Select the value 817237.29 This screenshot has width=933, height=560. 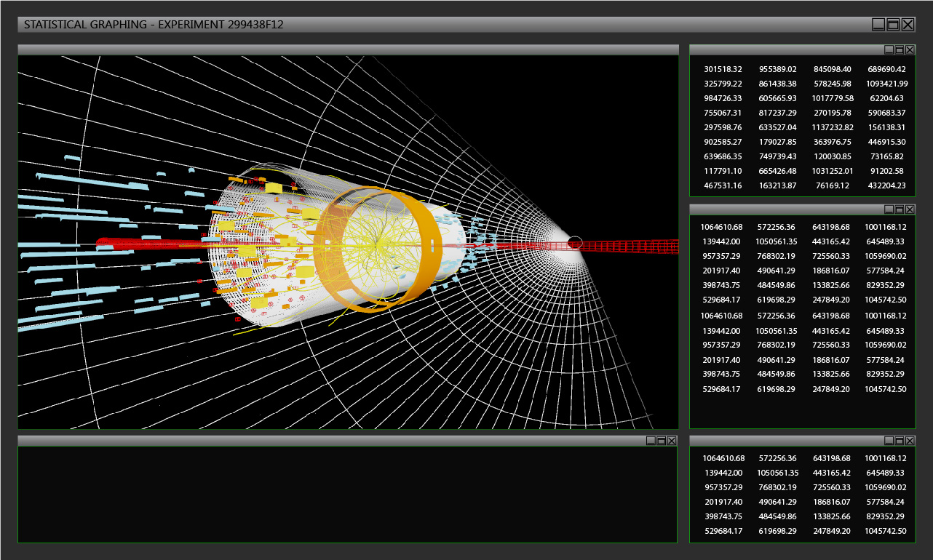click(x=778, y=113)
